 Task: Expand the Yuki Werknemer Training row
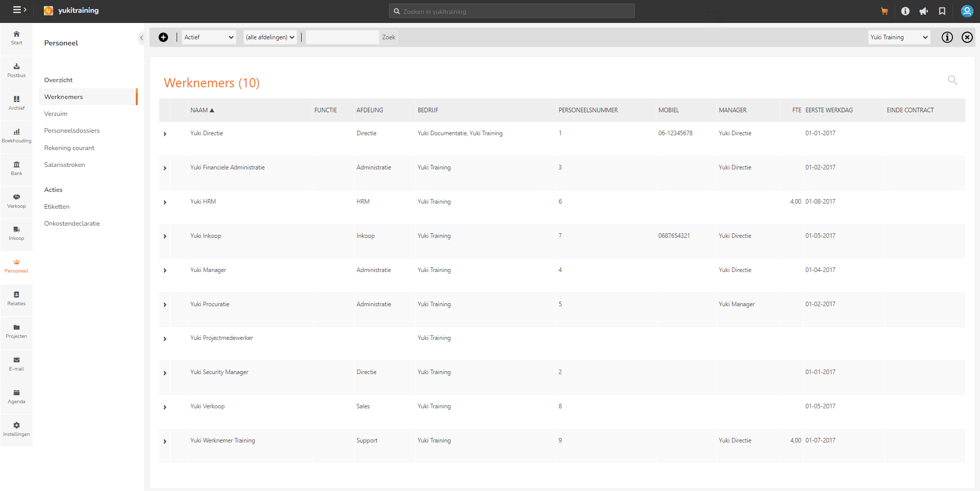[165, 442]
